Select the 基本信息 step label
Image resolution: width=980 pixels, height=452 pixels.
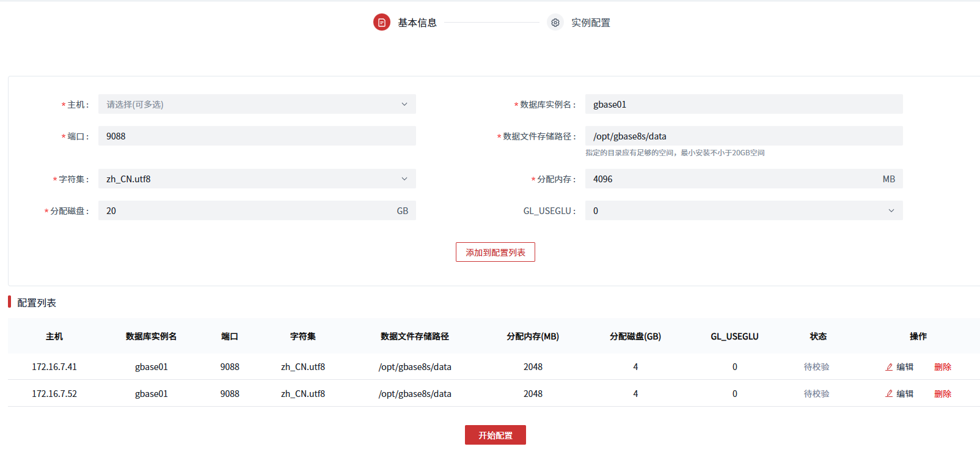417,23
